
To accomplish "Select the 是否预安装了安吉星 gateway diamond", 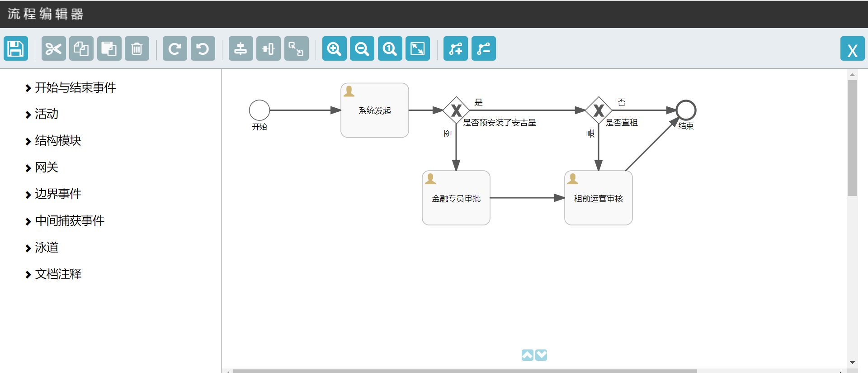I will click(x=456, y=110).
